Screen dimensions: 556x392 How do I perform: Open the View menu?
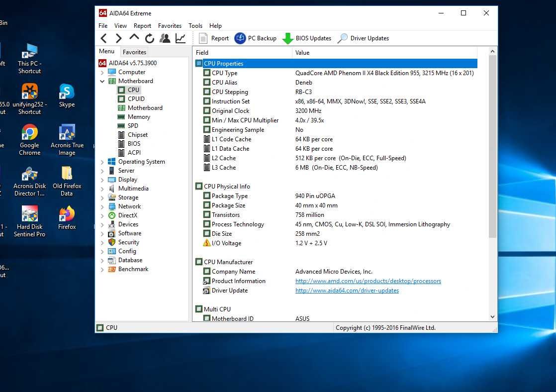coord(120,25)
